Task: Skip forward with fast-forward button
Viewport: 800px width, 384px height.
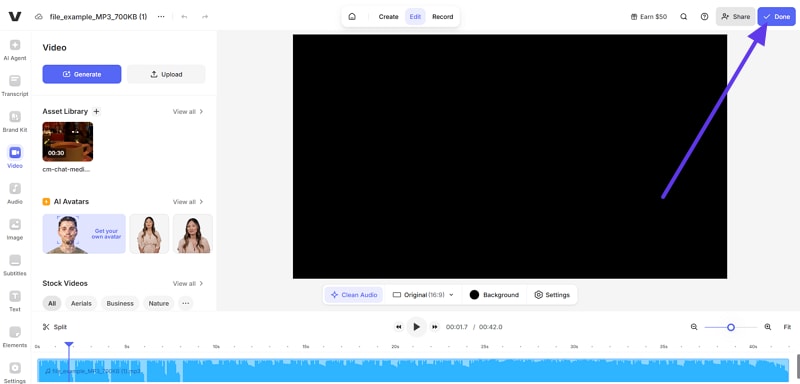Action: click(435, 327)
